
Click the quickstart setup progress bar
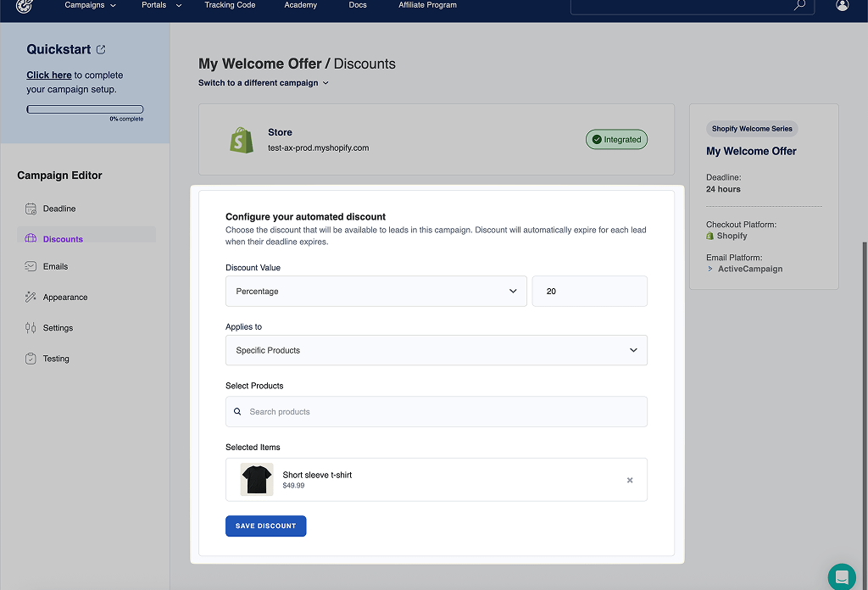(85, 109)
